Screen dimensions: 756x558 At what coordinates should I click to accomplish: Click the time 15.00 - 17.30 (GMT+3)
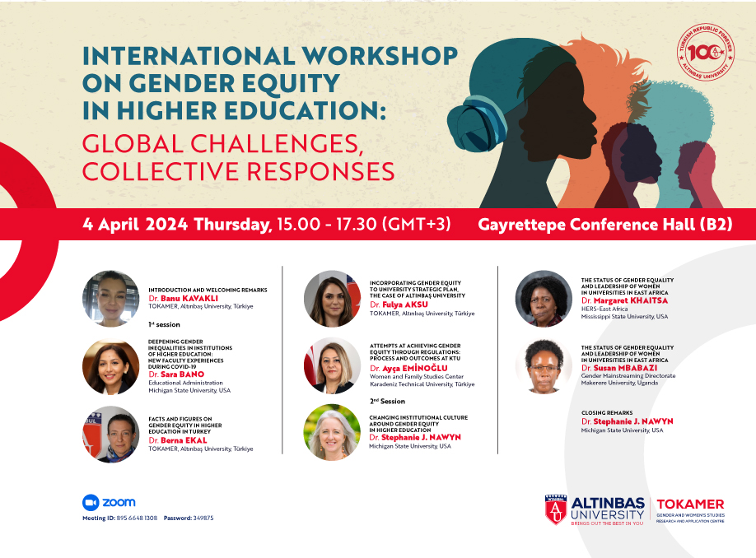tap(364, 224)
